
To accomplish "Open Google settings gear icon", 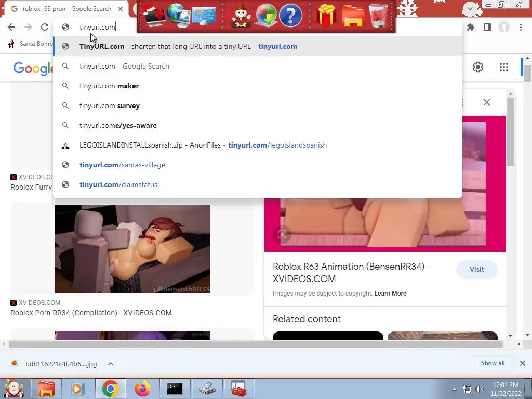I will (x=478, y=67).
